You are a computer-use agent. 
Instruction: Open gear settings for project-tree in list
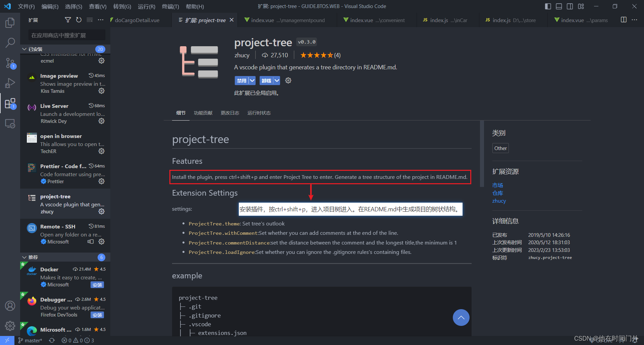coord(102,211)
